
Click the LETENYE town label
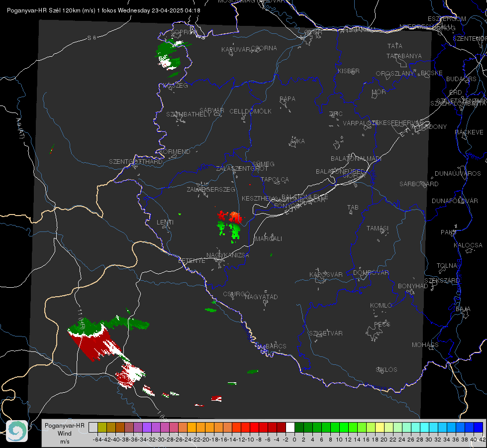[x=192, y=260]
